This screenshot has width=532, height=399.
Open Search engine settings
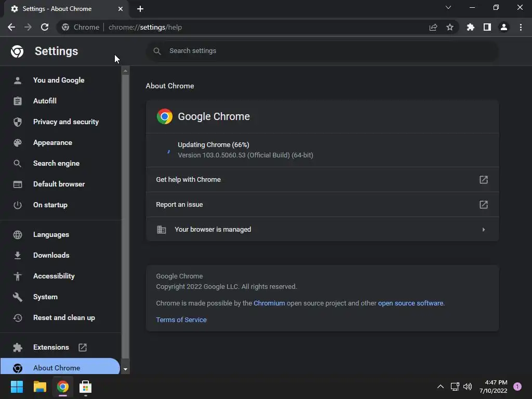[x=60, y=164]
